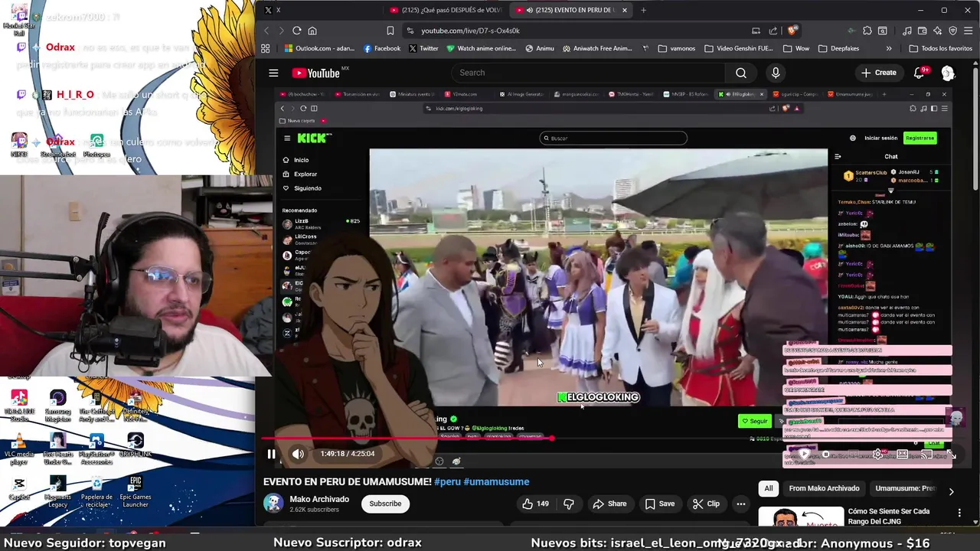Open the browser extensions puzzle icon
980x551 pixels.
click(x=867, y=31)
